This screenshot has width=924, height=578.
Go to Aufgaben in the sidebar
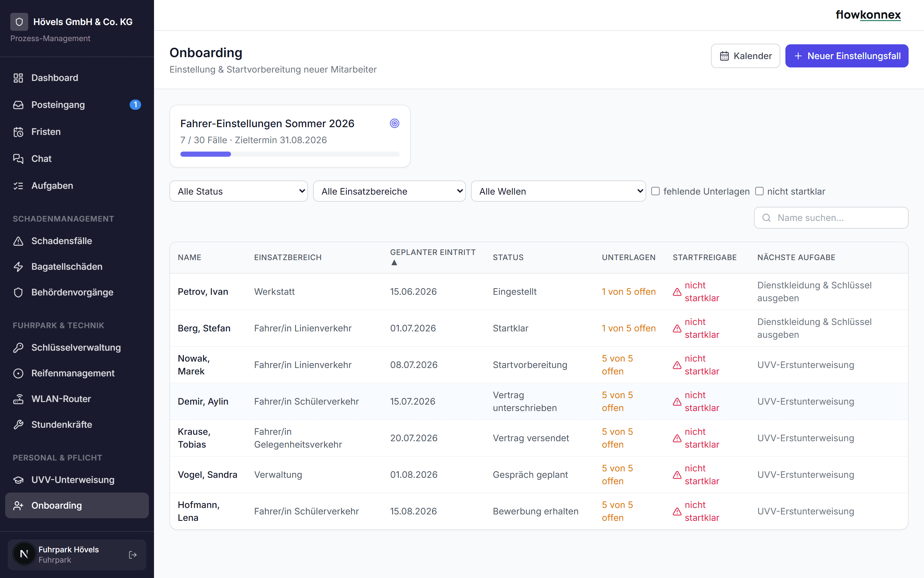(77, 186)
